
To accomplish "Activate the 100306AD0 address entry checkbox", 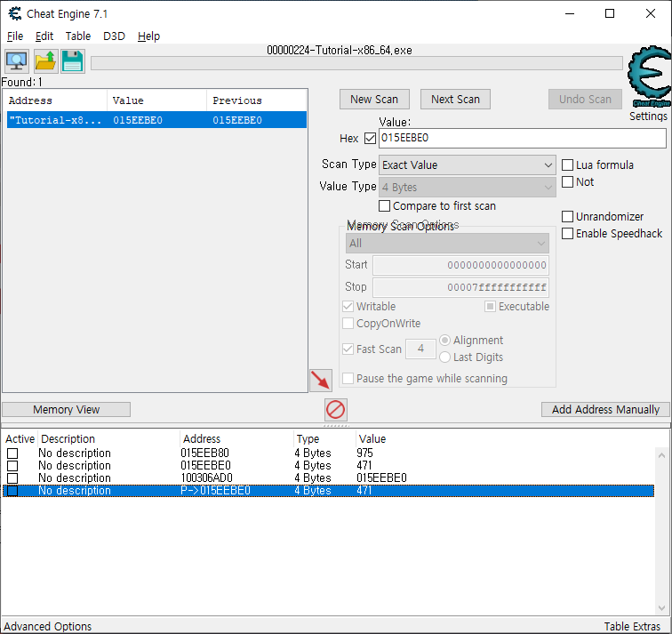I will 12,478.
